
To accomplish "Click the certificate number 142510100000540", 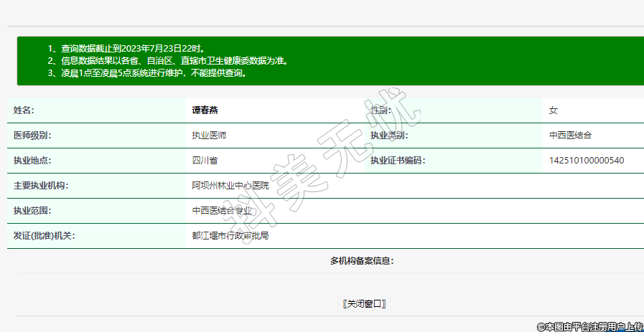I will click(586, 161).
